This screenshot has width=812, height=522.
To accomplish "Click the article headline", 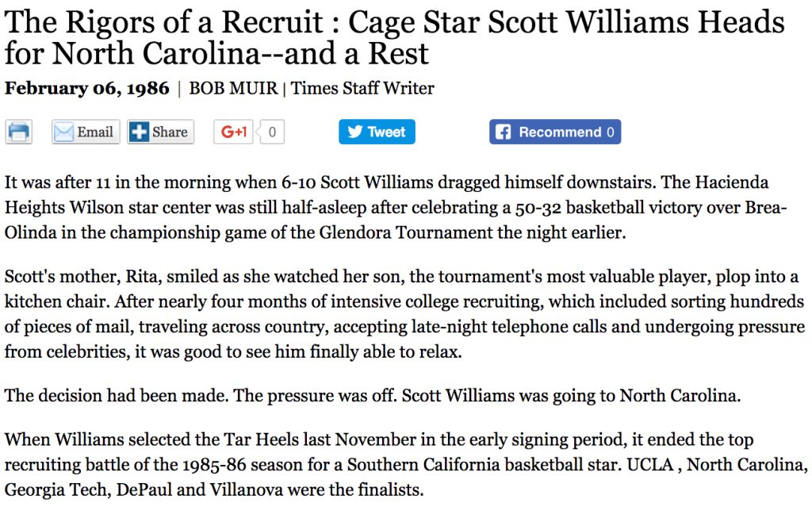I will click(x=395, y=37).
